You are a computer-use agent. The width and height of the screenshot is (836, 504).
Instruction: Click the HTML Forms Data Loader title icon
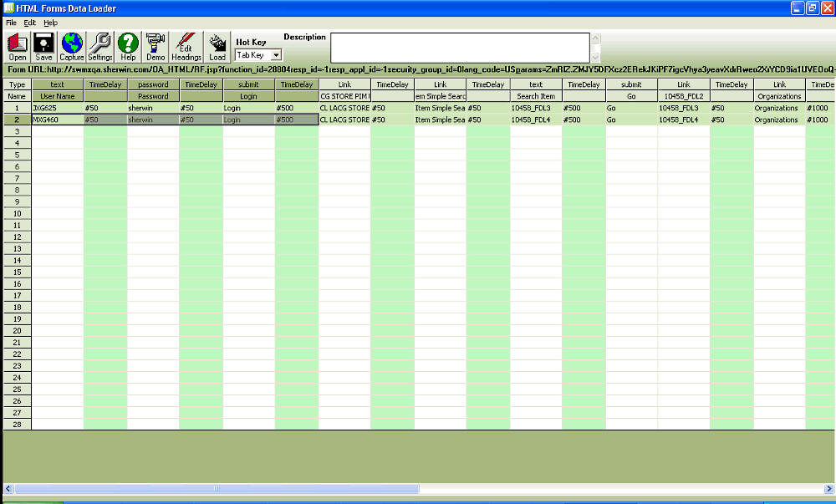coord(8,8)
